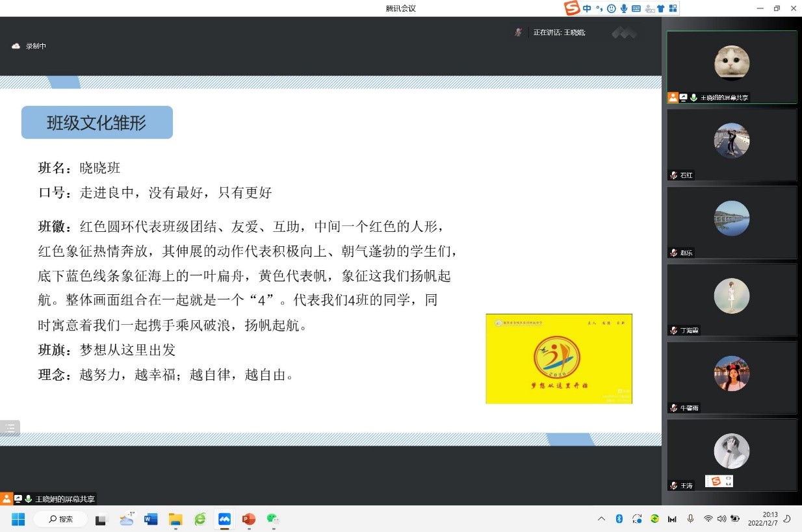Image resolution: width=802 pixels, height=532 pixels.
Task: Click the recording status cloud icon
Action: (16, 46)
